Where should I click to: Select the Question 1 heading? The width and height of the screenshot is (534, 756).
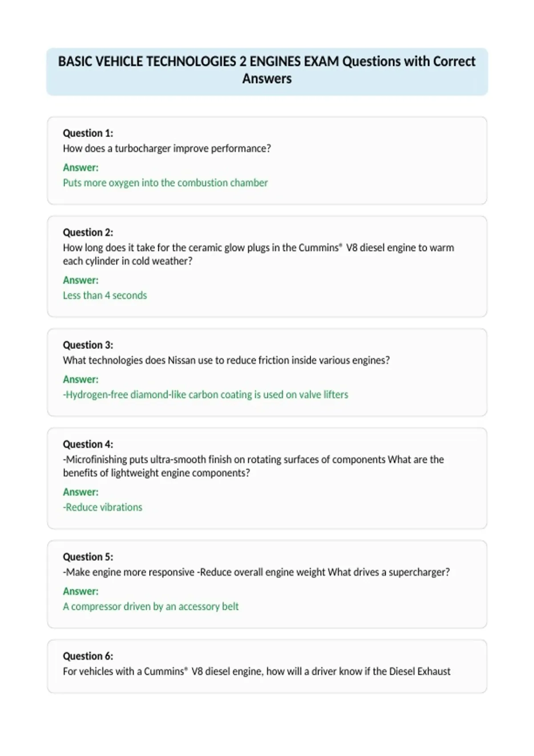(x=88, y=133)
